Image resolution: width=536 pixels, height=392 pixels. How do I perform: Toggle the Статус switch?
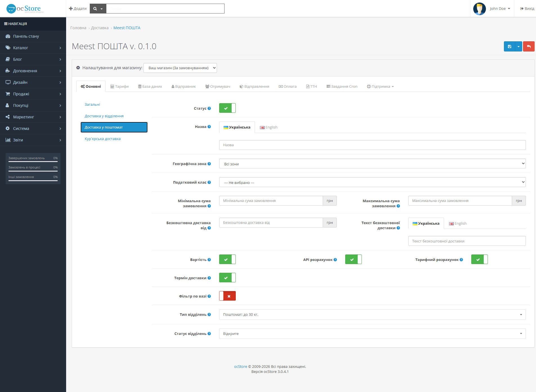(227, 108)
